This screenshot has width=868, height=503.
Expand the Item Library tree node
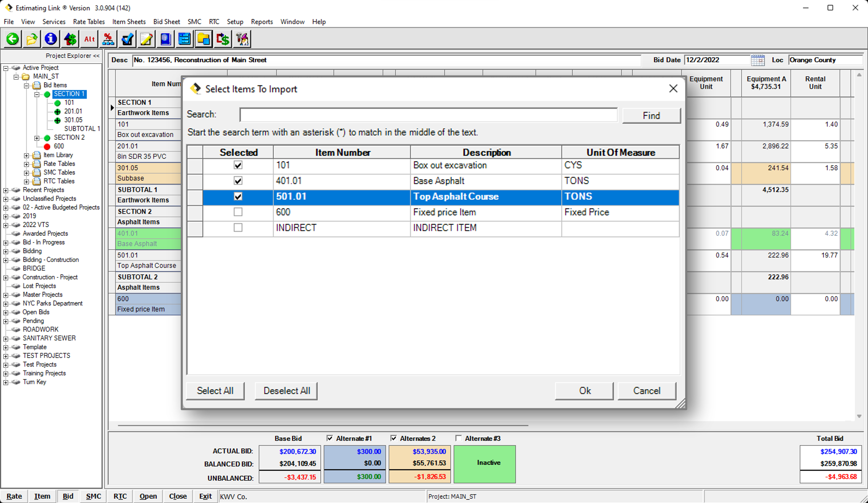[26, 155]
